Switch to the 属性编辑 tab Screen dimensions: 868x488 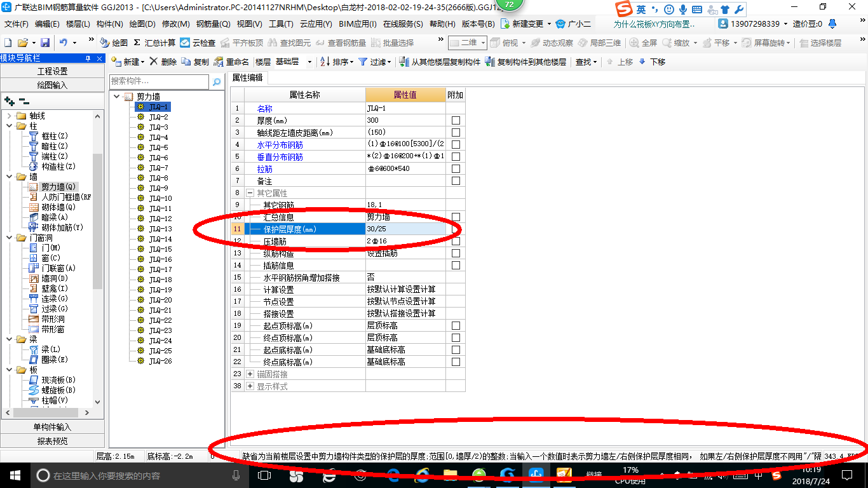click(247, 78)
